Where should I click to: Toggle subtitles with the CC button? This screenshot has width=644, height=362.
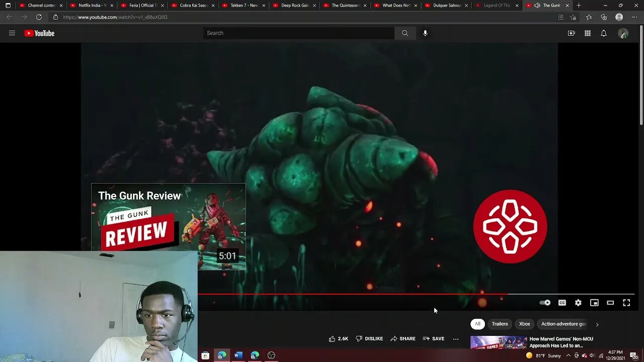point(562,303)
